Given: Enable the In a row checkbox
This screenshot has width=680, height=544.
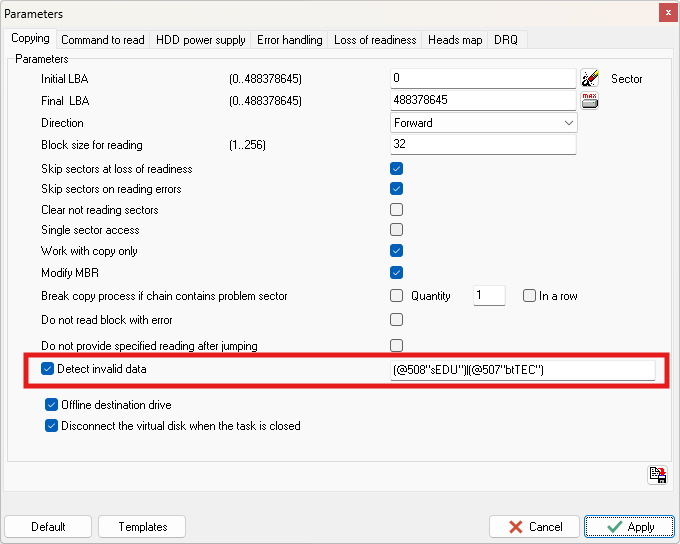Looking at the screenshot, I should pyautogui.click(x=530, y=296).
